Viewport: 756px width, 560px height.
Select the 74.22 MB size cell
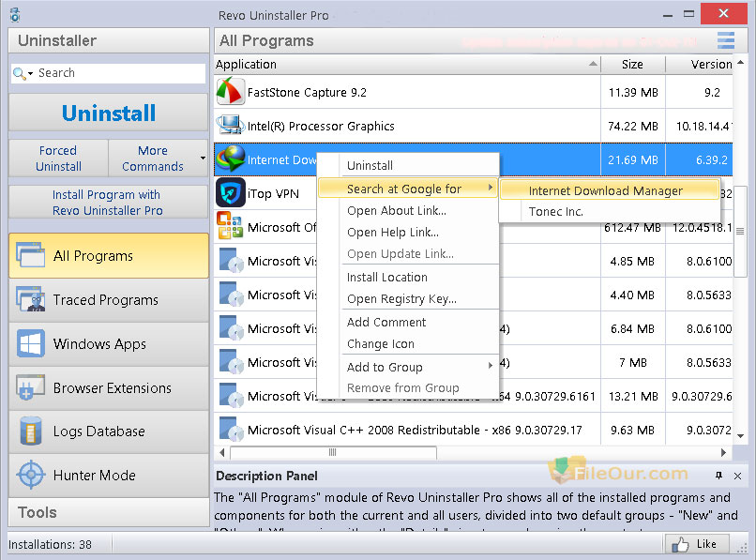coord(632,126)
